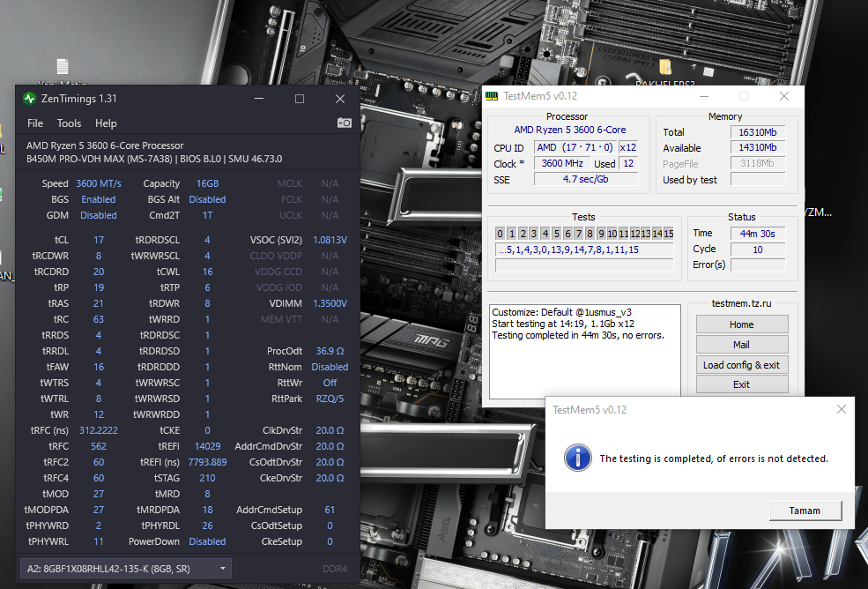Open the Tools menu in ZenTimings
This screenshot has height=589, width=868.
70,123
